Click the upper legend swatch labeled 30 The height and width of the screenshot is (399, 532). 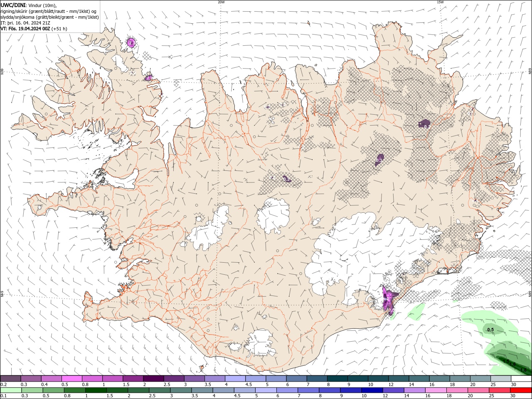point(522,379)
